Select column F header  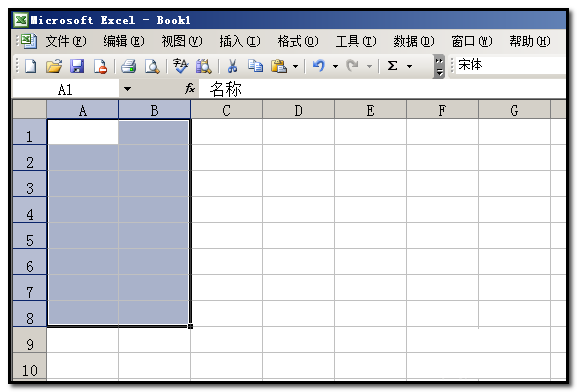click(x=442, y=110)
